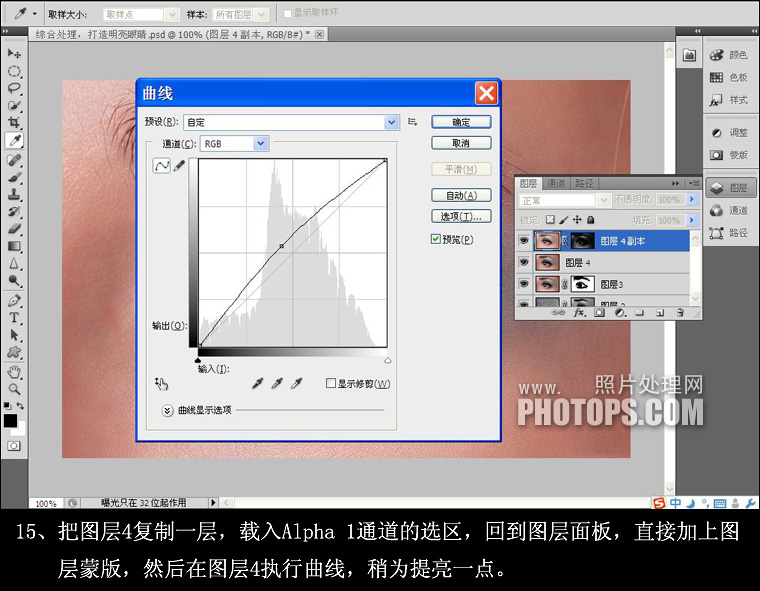Toggle lock all padlock in Layers panel
The image size is (760, 591).
[x=590, y=220]
